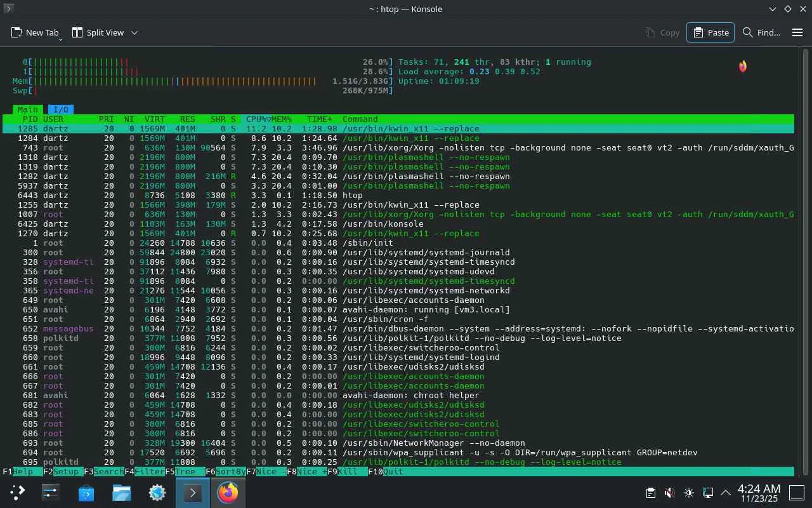Click the Konsole window icon in title bar

pos(9,9)
